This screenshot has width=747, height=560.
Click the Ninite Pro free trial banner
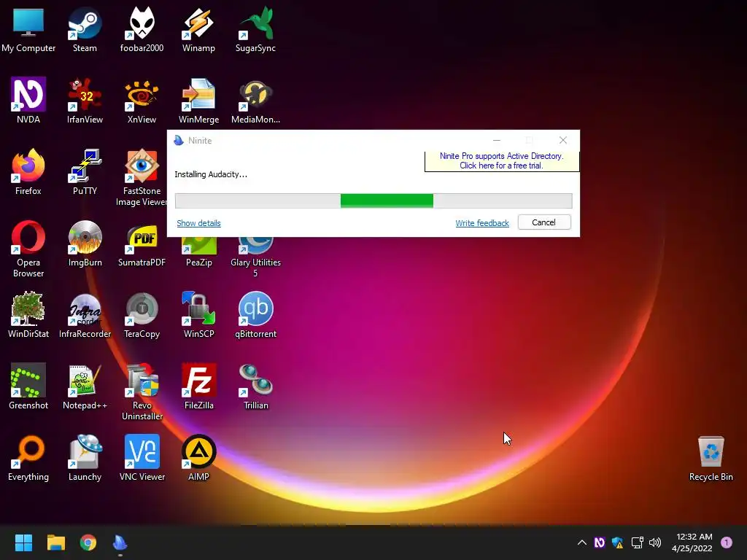pos(502,161)
